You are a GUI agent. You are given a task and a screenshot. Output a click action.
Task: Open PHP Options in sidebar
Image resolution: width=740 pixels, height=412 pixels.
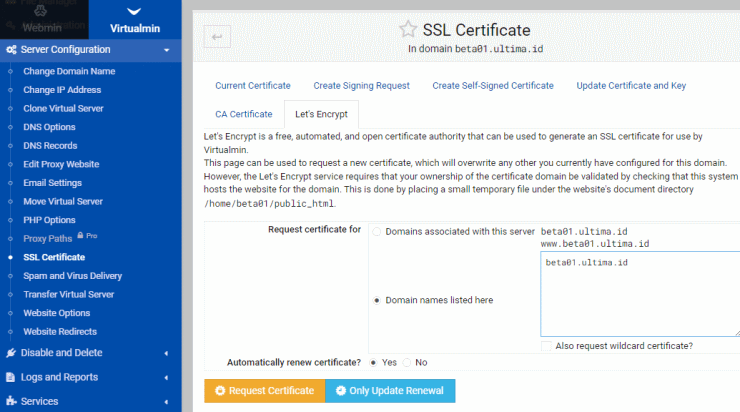pos(50,220)
